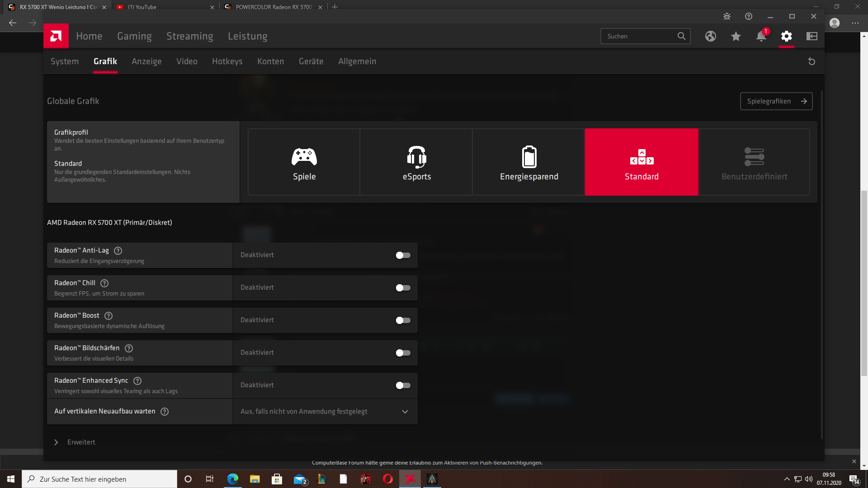868x488 pixels.
Task: Open the notifications bell icon
Action: click(761, 36)
